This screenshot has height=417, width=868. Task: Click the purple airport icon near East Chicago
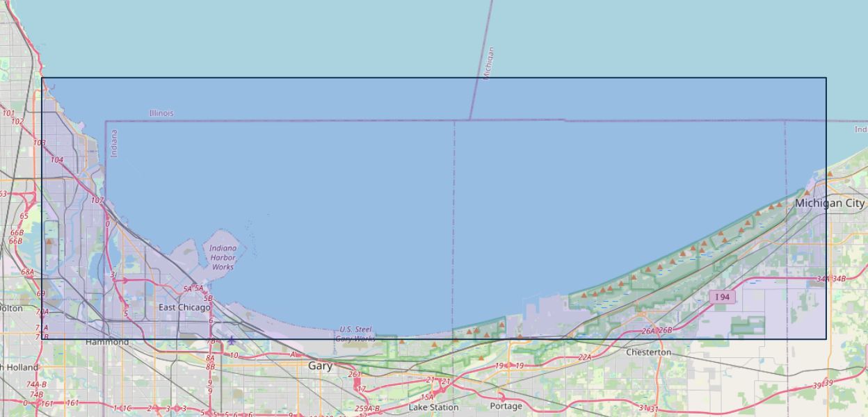pos(231,341)
